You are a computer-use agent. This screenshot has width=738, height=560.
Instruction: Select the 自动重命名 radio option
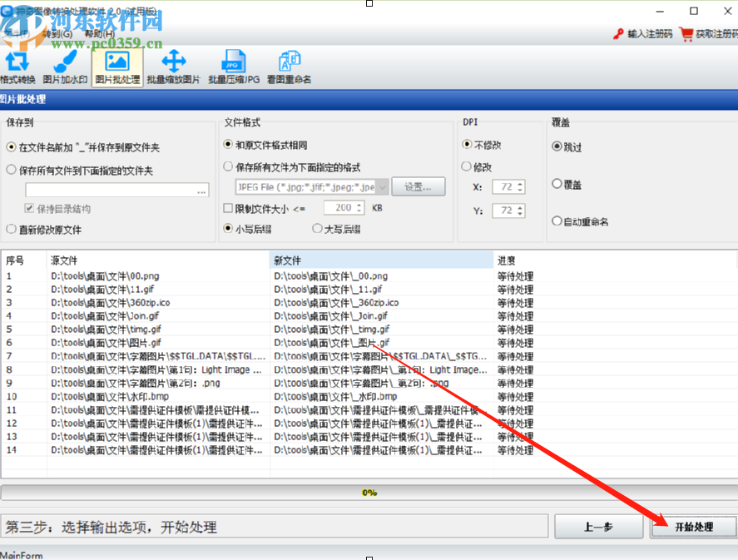558,221
